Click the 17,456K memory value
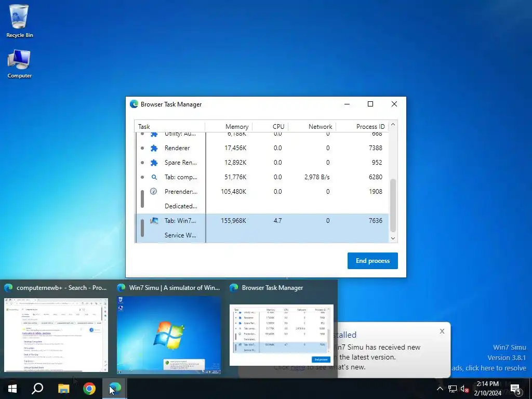 pyautogui.click(x=235, y=148)
